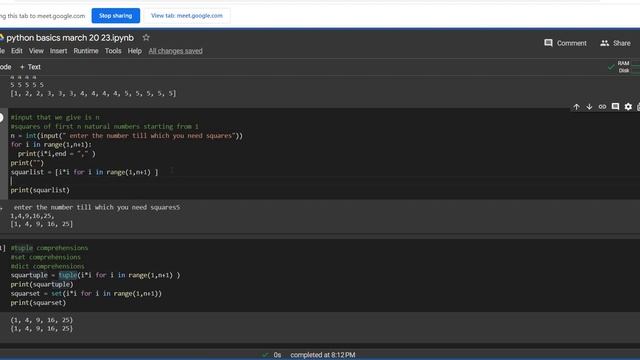
Task: Open the RAM and Disk usage indicator
Action: [x=628, y=67]
